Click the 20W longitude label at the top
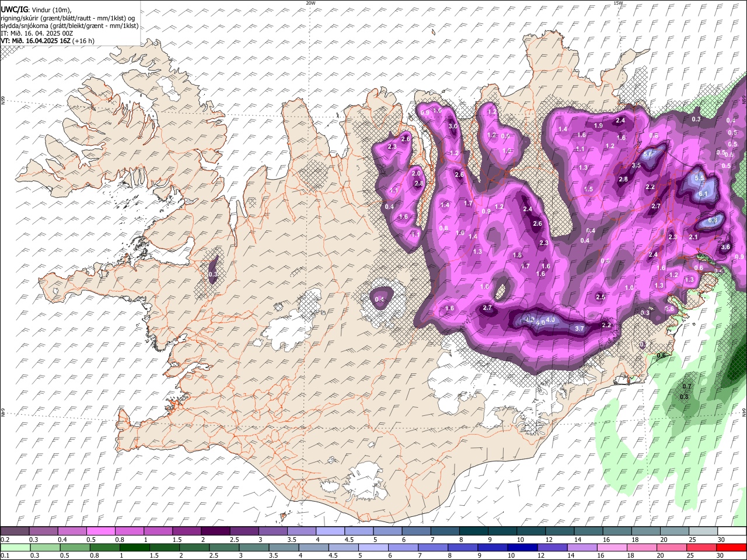This screenshot has width=747, height=560. point(310,3)
